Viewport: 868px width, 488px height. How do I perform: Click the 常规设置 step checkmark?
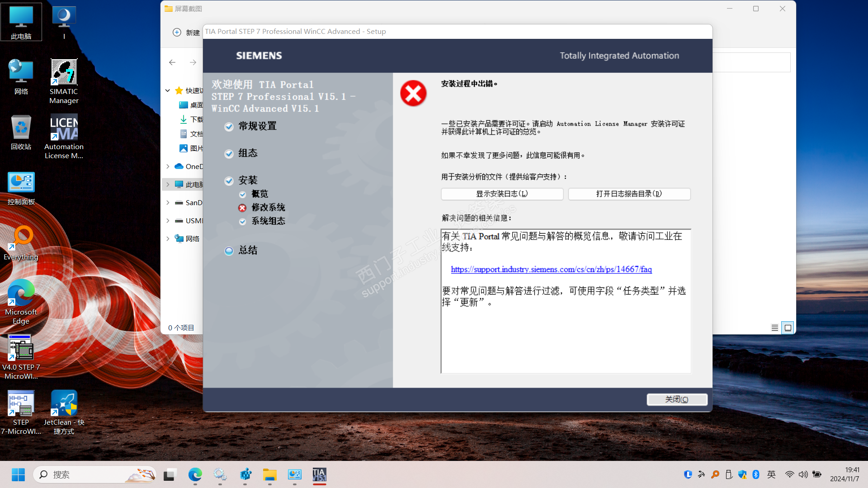pyautogui.click(x=229, y=127)
